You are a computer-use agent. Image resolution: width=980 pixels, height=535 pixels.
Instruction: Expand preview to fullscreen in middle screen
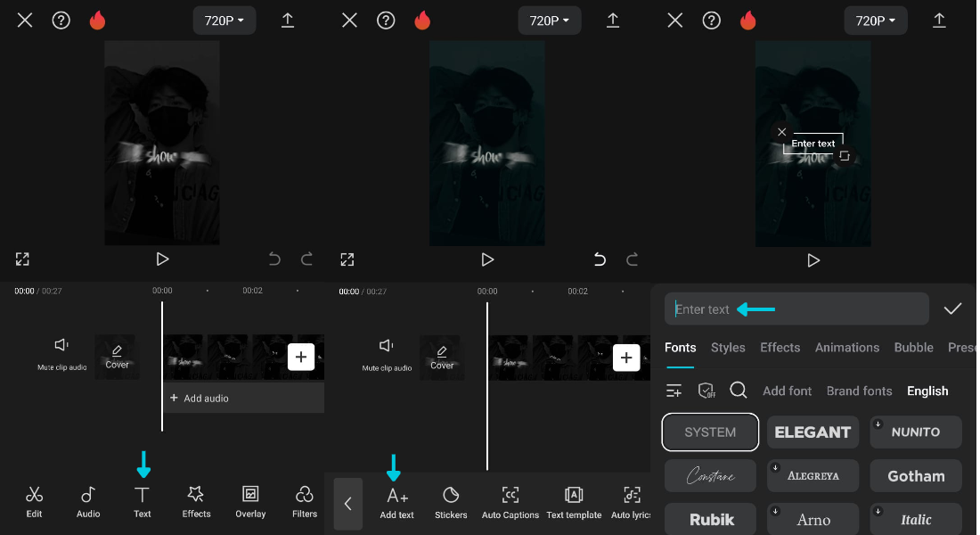[x=347, y=259]
